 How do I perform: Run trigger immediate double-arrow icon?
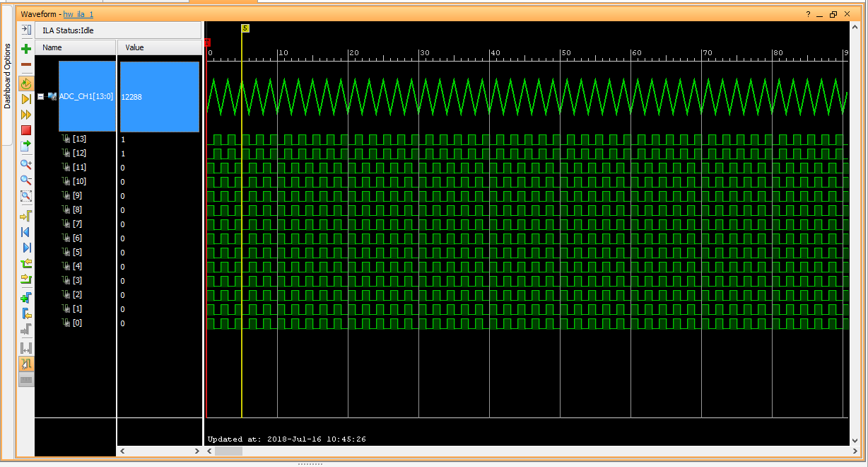pyautogui.click(x=26, y=115)
